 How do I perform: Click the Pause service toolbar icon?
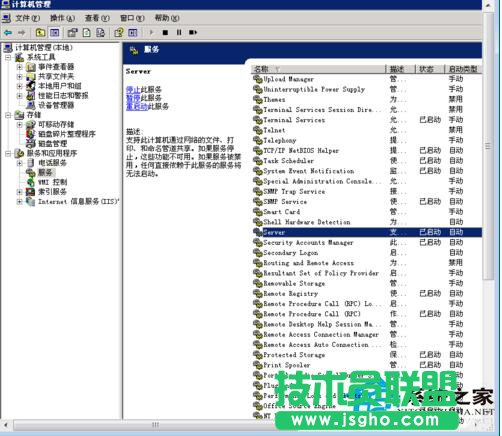pos(179,32)
